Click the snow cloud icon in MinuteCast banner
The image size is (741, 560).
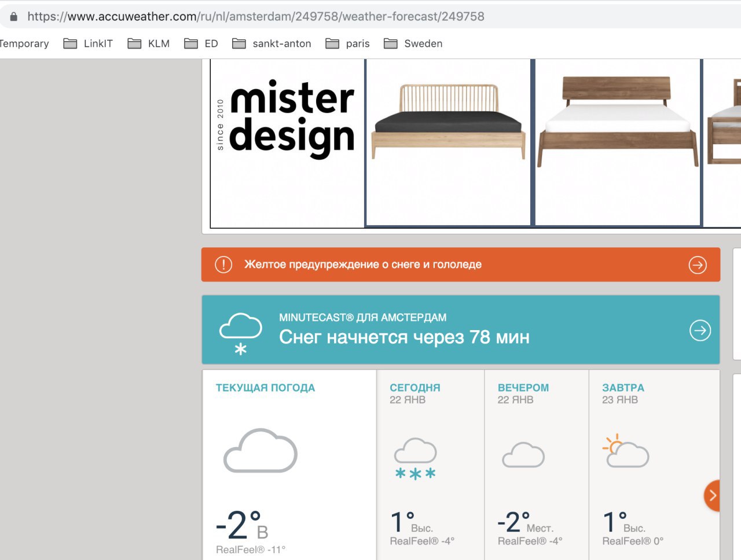coord(240,334)
